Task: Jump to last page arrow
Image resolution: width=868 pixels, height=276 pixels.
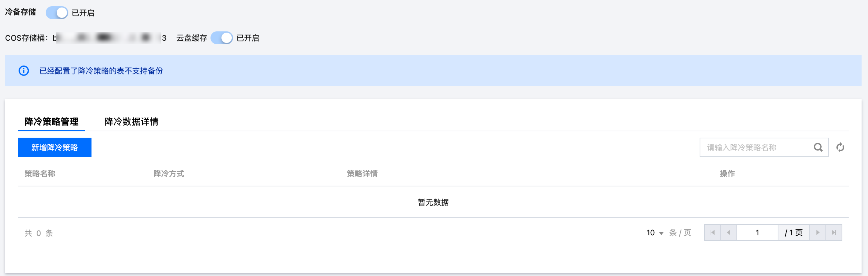Action: 834,233
